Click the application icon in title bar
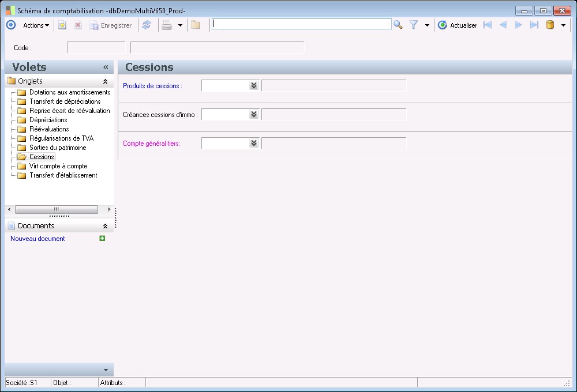Viewport: 577px width, 392px height. [x=10, y=10]
